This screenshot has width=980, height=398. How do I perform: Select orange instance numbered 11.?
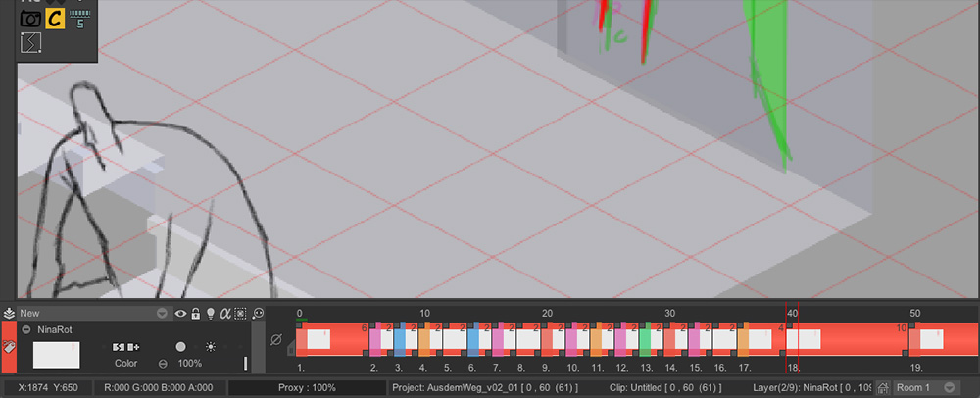[x=602, y=339]
